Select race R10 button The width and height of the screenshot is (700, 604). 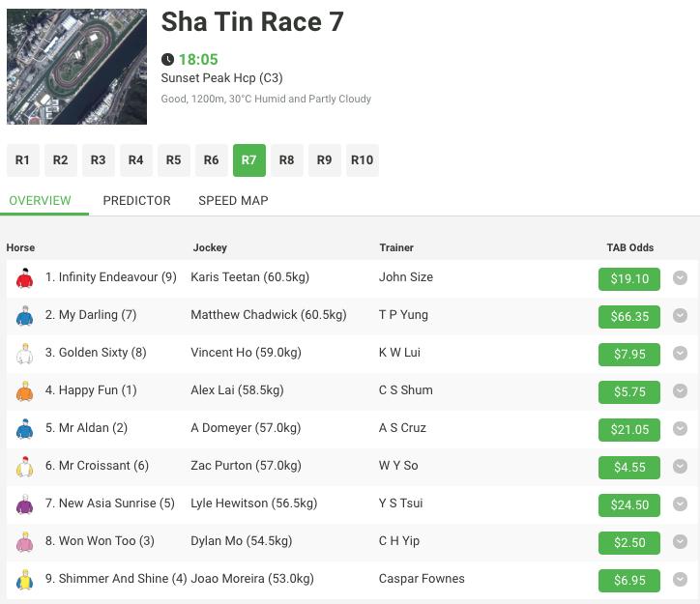(362, 160)
